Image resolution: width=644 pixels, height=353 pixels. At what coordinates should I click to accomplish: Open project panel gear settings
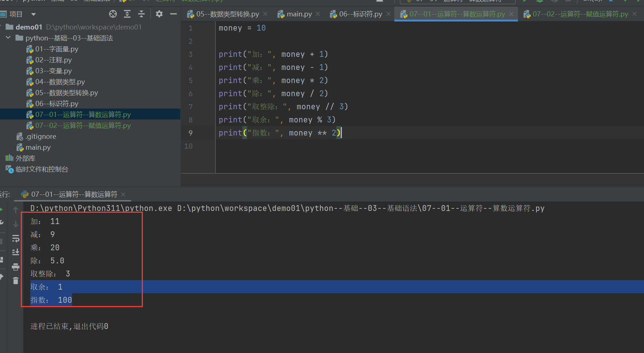pyautogui.click(x=159, y=14)
